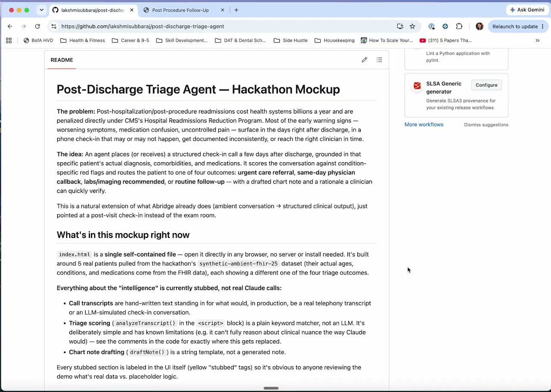Click the browser back arrow
Screen dimensions: 551x392
coord(10,26)
